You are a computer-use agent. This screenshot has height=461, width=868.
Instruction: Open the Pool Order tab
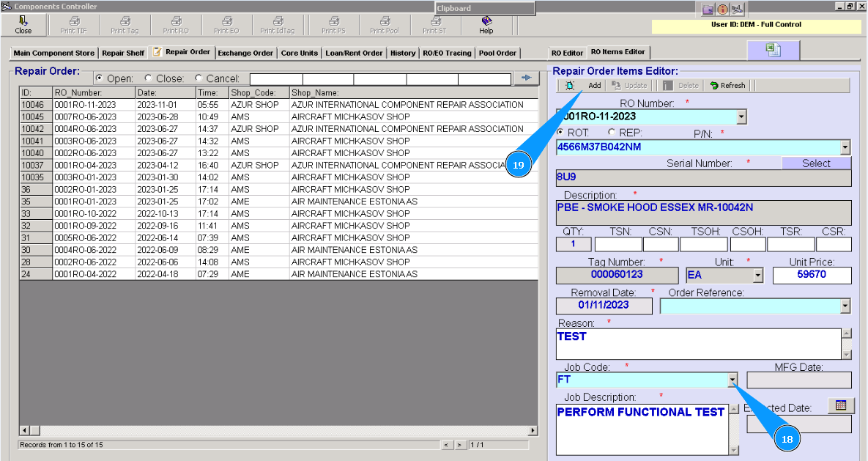coord(497,54)
